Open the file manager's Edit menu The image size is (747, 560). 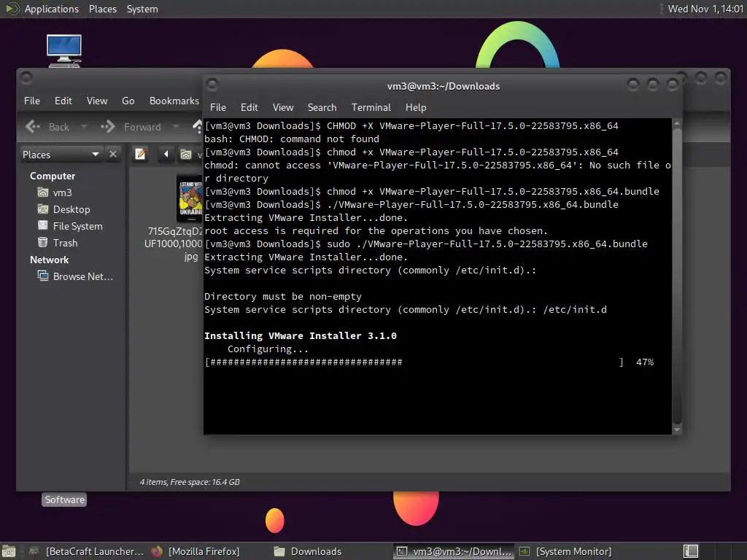[x=63, y=101]
